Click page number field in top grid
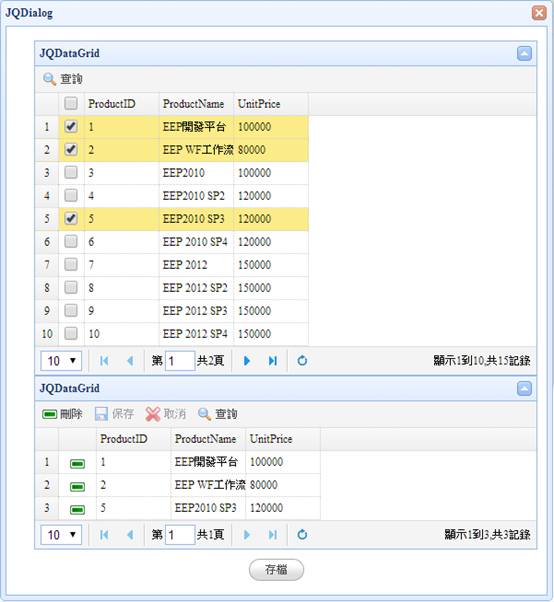This screenshot has height=602, width=554. point(180,361)
